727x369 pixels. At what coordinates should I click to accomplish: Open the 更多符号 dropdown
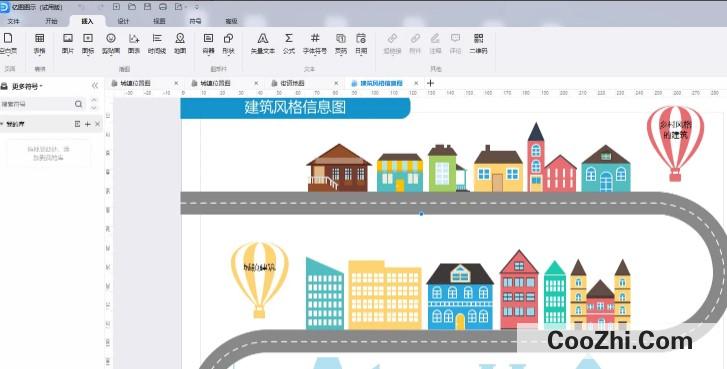coord(27,86)
